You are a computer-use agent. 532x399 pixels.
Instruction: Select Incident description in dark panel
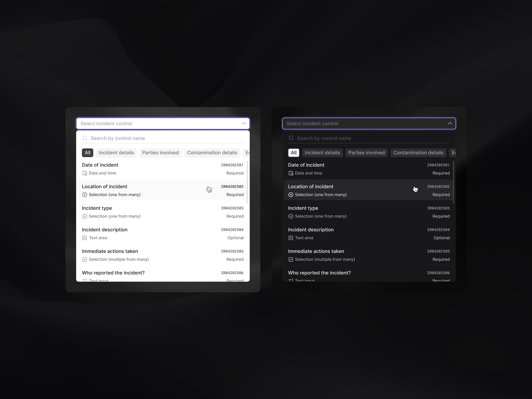(x=369, y=233)
